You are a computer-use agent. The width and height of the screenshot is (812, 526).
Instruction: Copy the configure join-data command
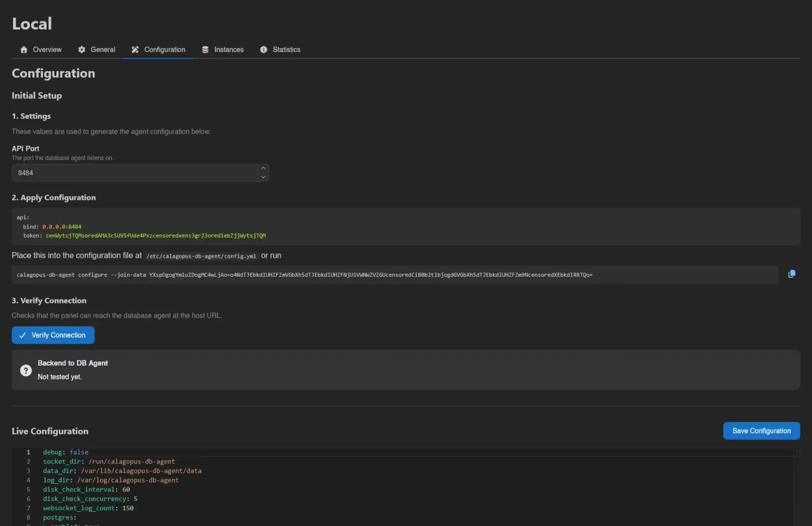792,274
